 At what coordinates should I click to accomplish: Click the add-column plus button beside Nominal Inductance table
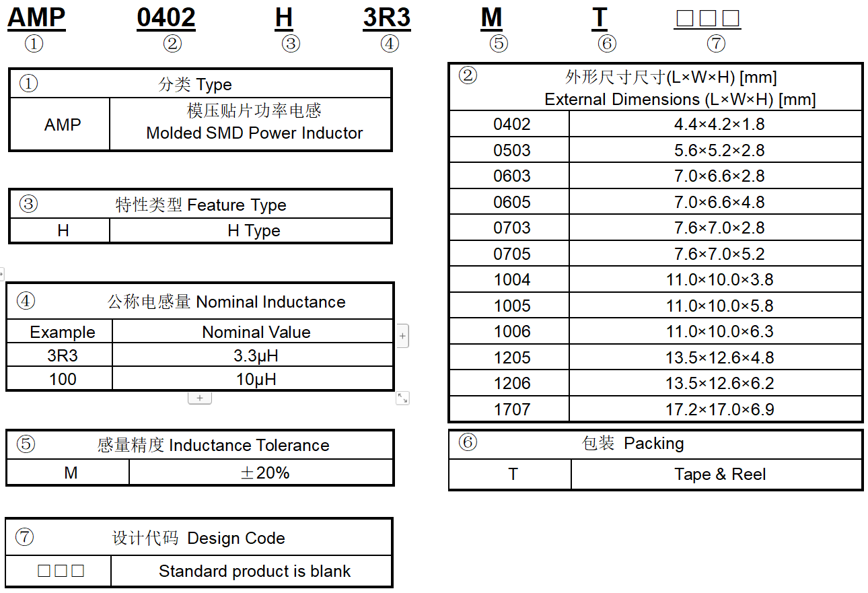coord(402,335)
